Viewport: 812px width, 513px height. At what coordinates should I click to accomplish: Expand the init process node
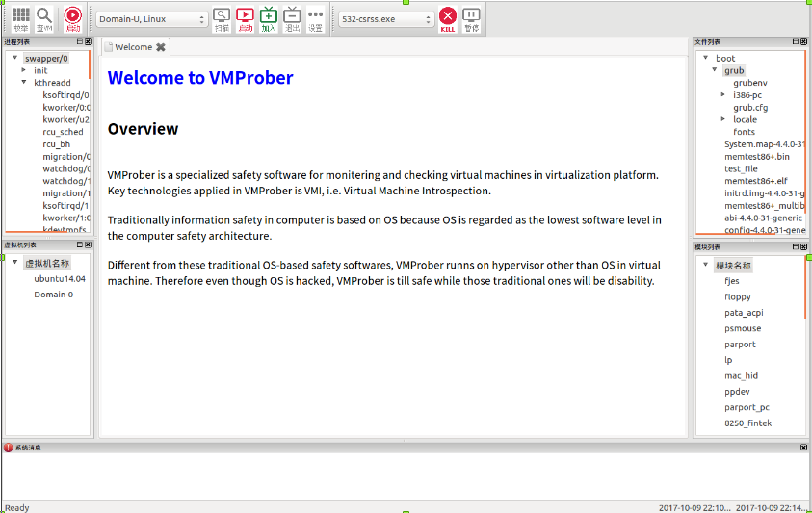tap(24, 70)
